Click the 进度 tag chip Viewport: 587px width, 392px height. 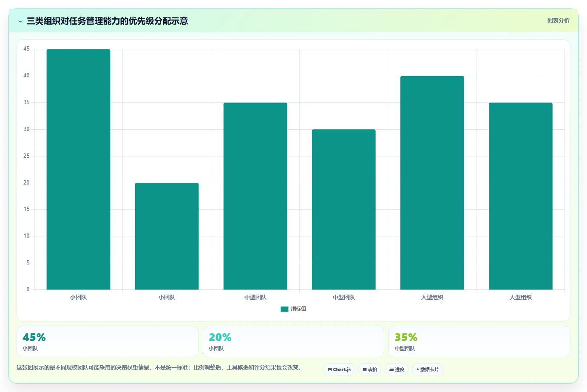coord(397,369)
